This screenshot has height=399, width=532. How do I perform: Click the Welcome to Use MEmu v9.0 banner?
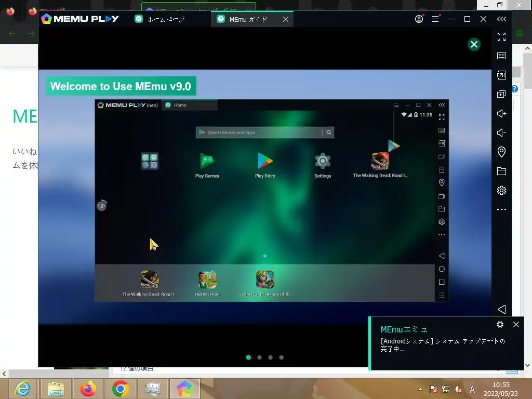point(121,86)
